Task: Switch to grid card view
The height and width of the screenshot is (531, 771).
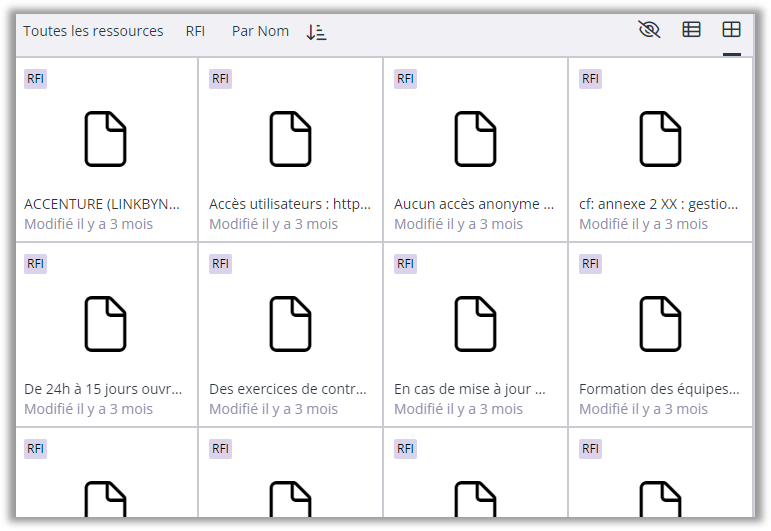Action: coord(732,30)
